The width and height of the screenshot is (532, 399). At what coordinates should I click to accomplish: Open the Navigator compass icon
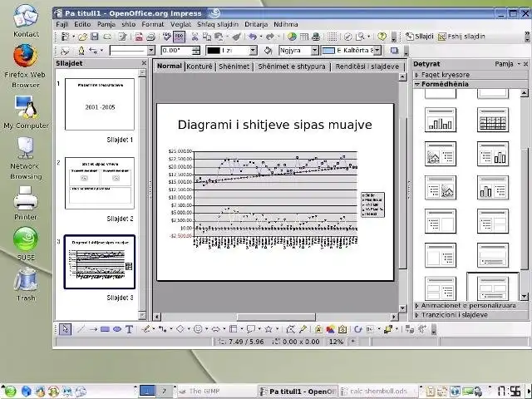point(347,37)
